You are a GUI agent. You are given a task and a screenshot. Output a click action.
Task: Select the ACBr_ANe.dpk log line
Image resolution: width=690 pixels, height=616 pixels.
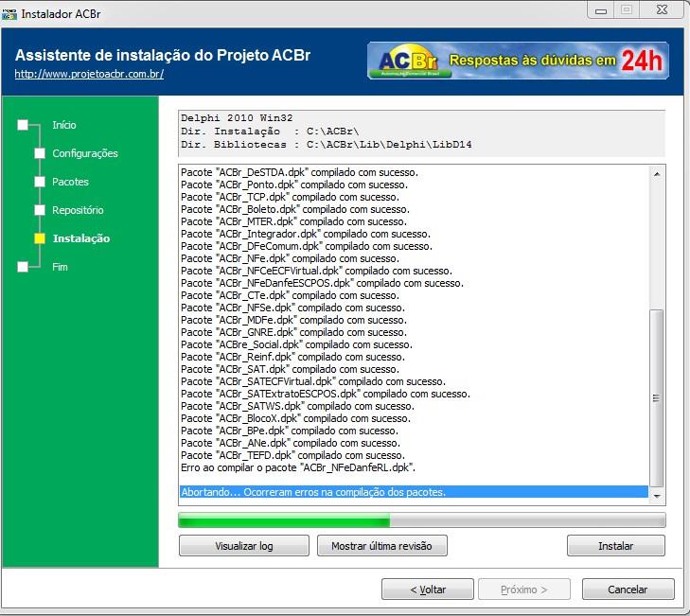(291, 443)
